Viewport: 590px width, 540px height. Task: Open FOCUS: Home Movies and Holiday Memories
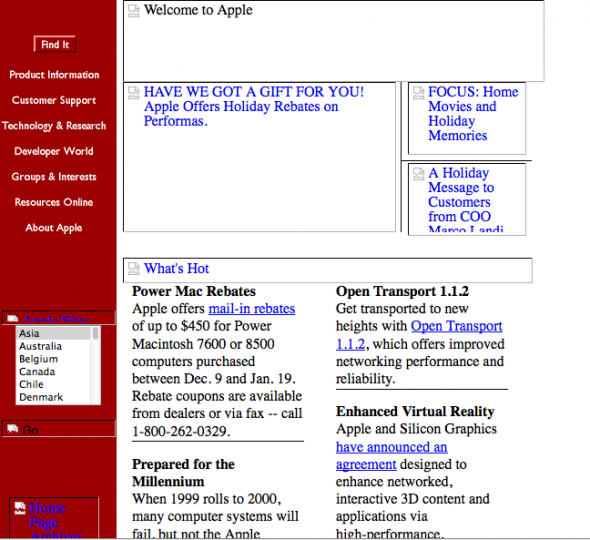coord(473,114)
